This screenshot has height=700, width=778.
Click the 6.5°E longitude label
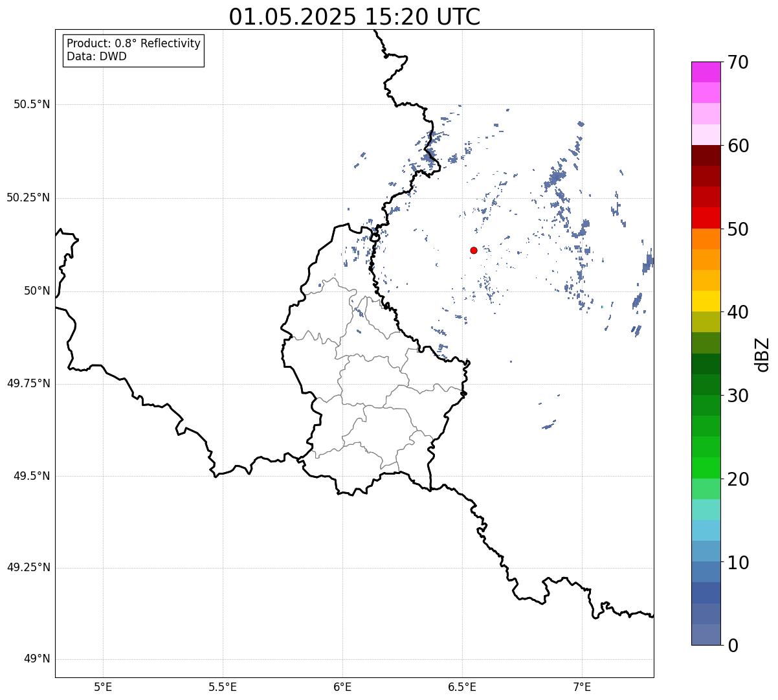tap(462, 687)
